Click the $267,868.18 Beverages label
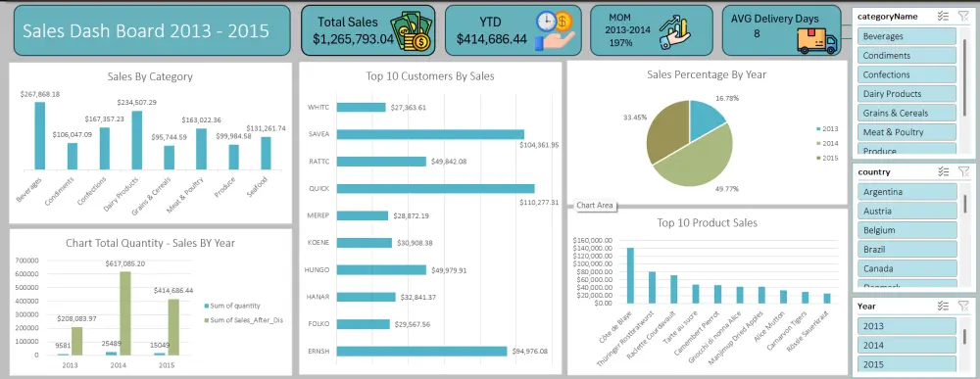 pos(40,94)
